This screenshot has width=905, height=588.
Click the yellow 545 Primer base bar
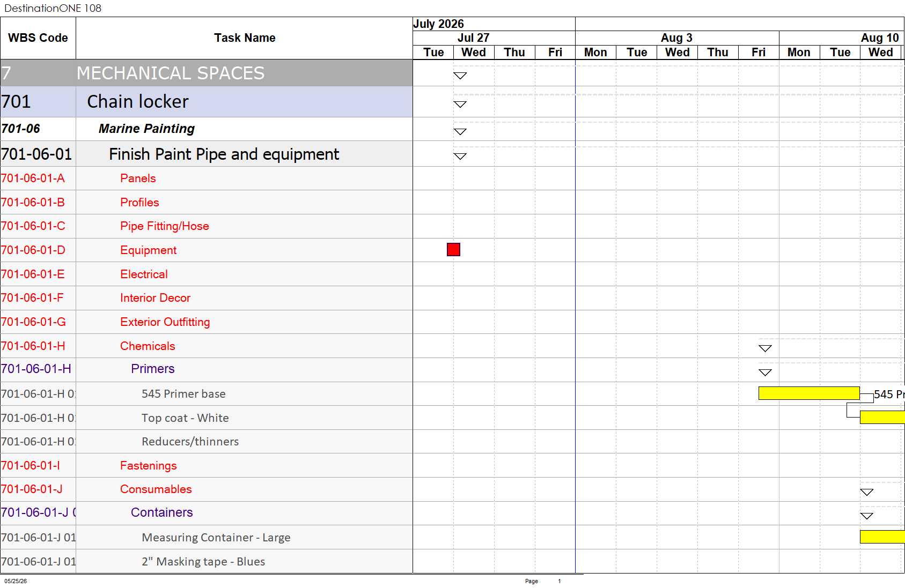[809, 393]
